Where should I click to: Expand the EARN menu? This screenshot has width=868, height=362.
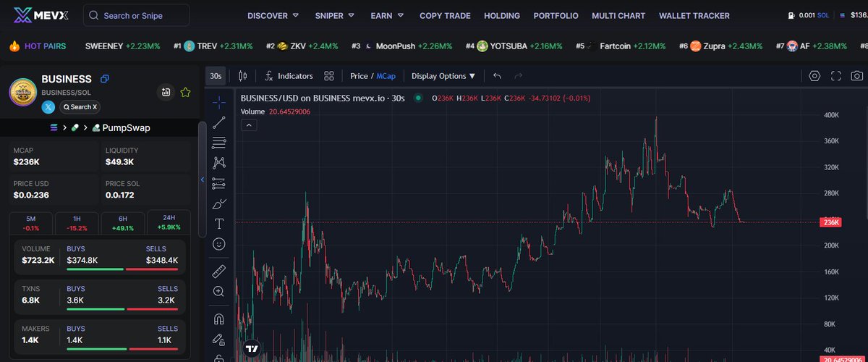(387, 15)
